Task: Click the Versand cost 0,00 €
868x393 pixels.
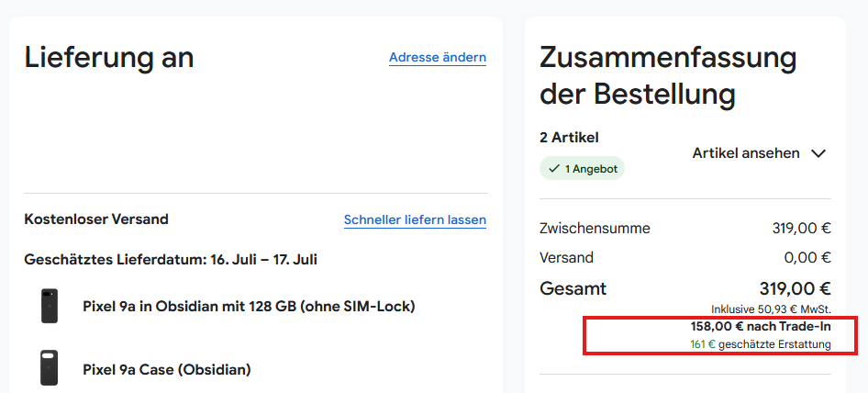Action: point(807,257)
